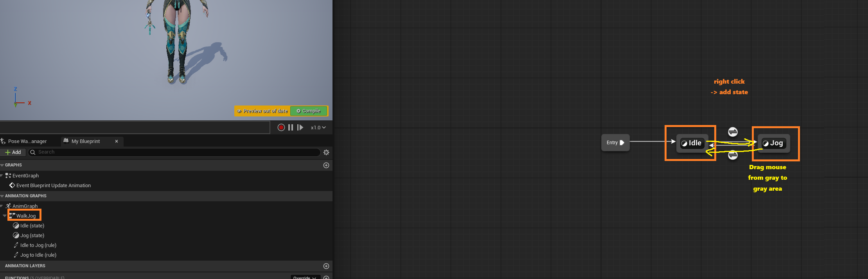Viewport: 868px width, 279px height.
Task: Close the My Blueprint tab
Action: coord(117,141)
